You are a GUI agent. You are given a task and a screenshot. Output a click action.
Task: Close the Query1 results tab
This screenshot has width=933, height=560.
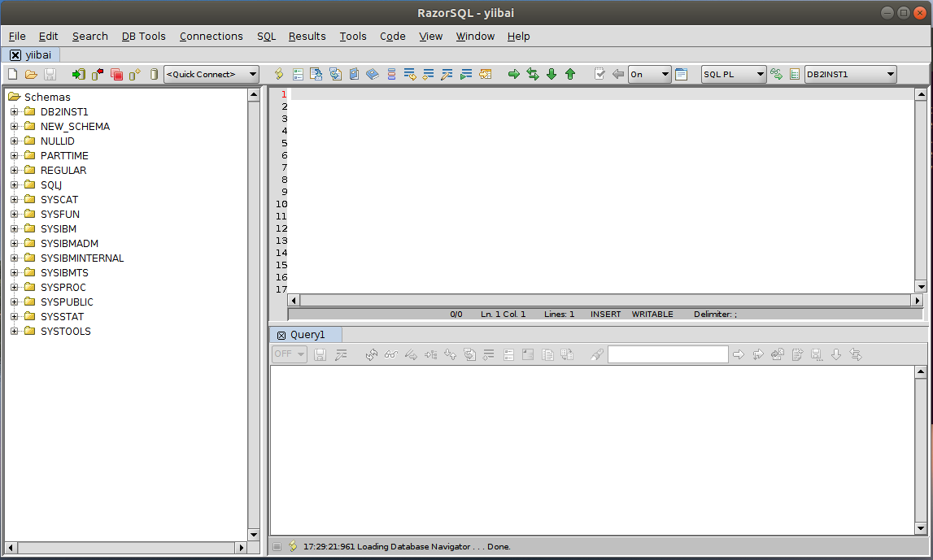pos(281,336)
